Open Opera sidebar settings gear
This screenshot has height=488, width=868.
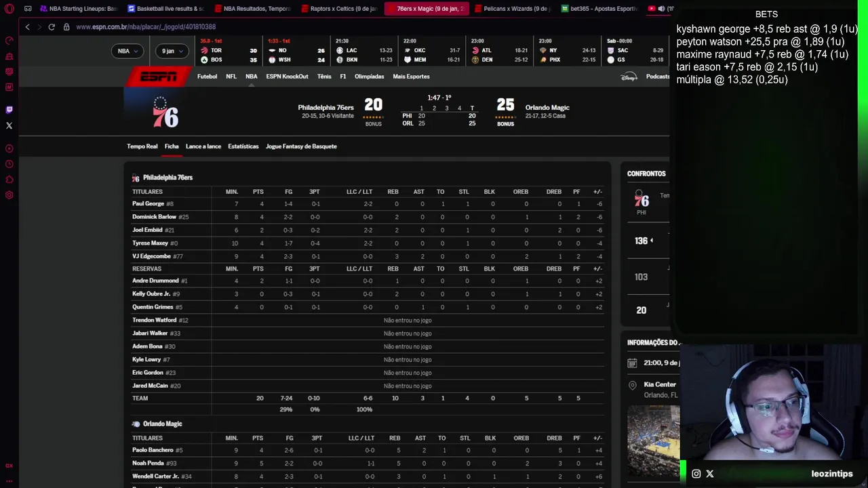click(9, 195)
